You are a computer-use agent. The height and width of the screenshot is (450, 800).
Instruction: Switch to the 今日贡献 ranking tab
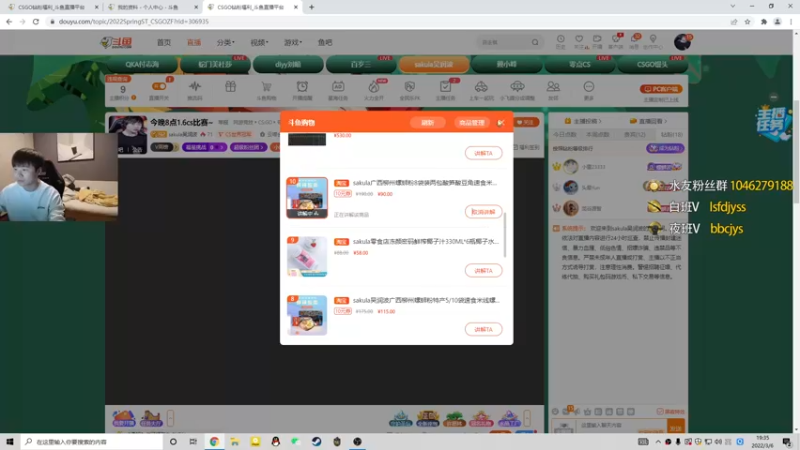click(x=564, y=134)
